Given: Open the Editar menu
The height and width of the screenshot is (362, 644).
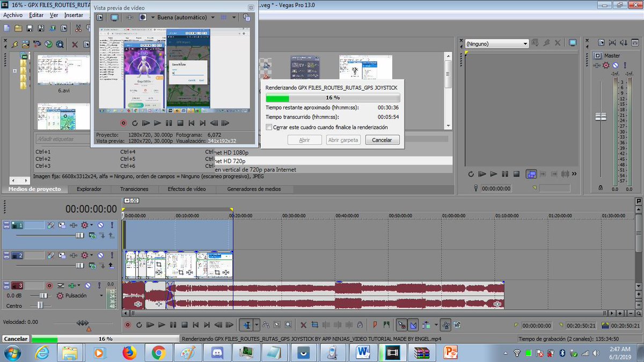Looking at the screenshot, I should 36,15.
